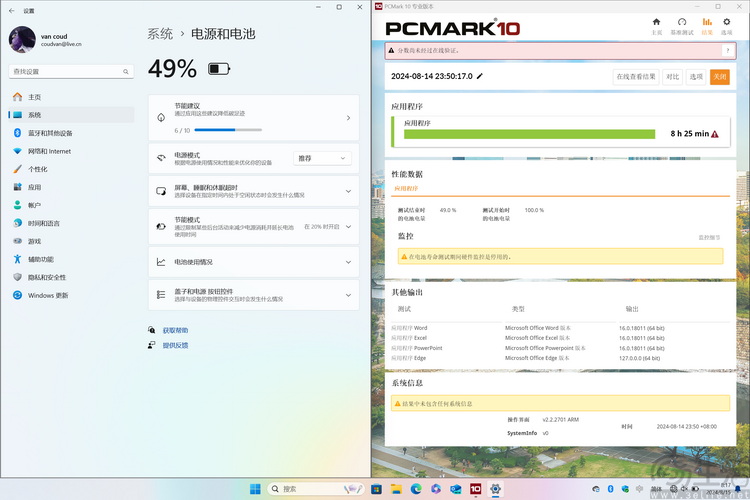Image resolution: width=750 pixels, height=500 pixels.
Task: Open Windows Security tray icon
Action: point(625,489)
